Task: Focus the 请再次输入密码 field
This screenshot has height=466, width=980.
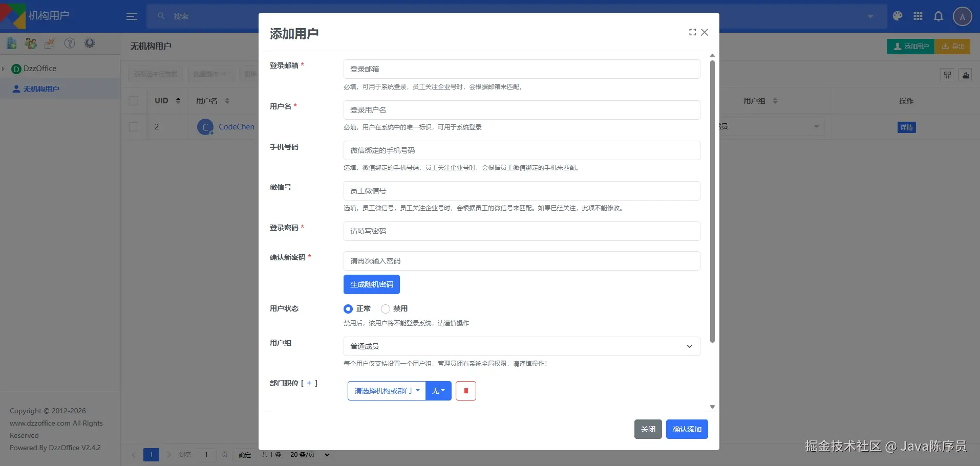Action: tap(522, 261)
